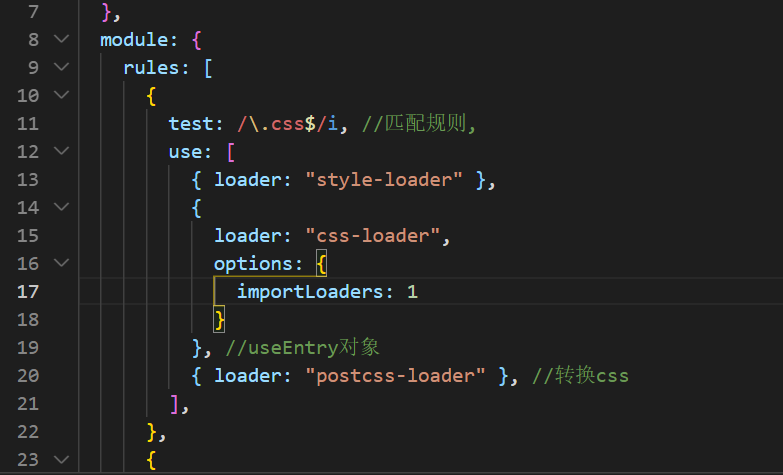Collapse the fold chevron at line 8
Screen dimensions: 783x475
[61, 39]
